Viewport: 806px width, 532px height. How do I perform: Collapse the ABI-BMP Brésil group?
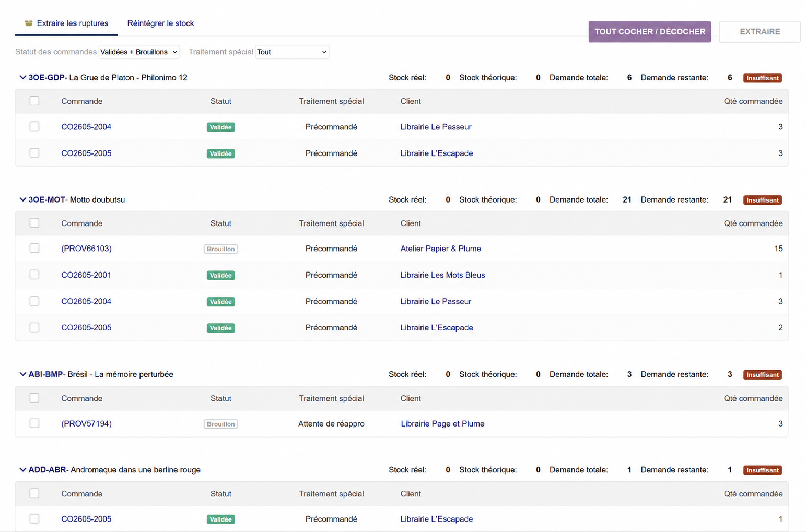click(22, 374)
